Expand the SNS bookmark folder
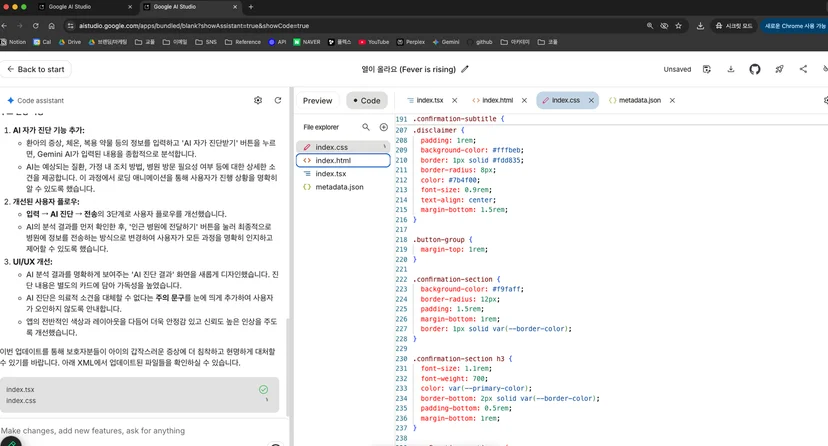 (x=206, y=42)
